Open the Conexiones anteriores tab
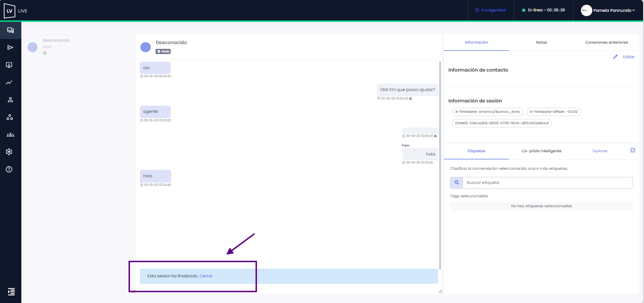This screenshot has height=303, width=644. (607, 42)
